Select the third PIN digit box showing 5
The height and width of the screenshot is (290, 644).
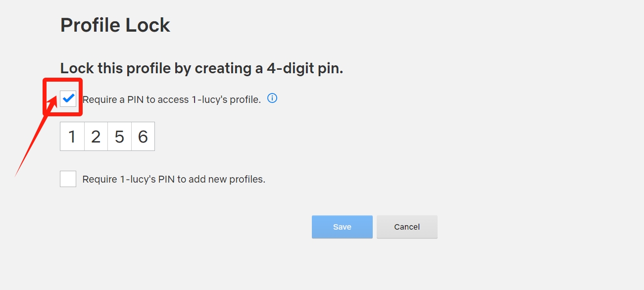pyautogui.click(x=119, y=137)
